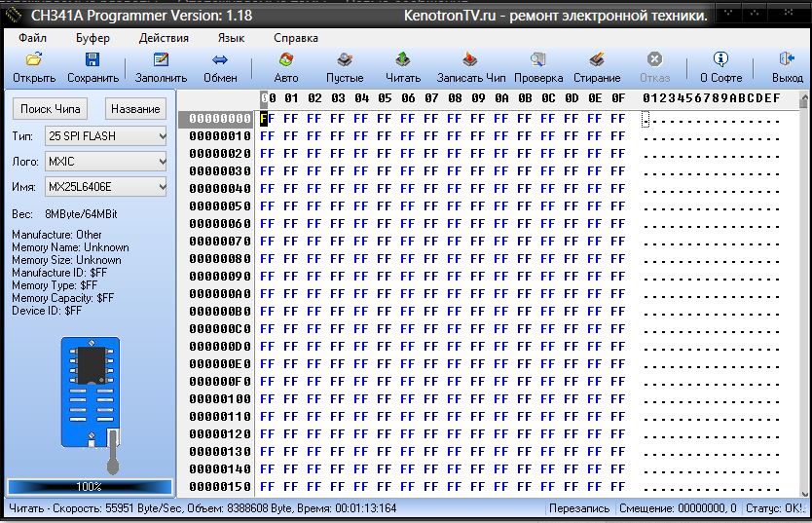The width and height of the screenshot is (812, 523).
Task: Open the Файл menu
Action: (32, 38)
